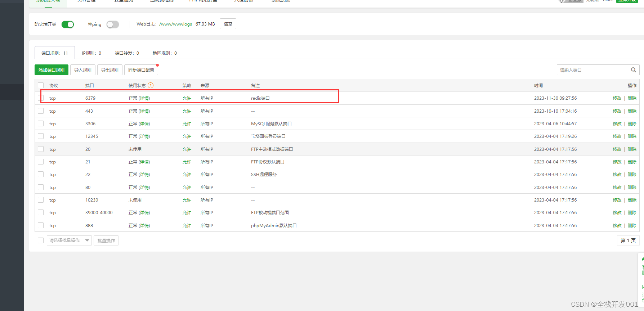Switch to 地区规则: 0 tab
The image size is (644, 311).
(165, 53)
